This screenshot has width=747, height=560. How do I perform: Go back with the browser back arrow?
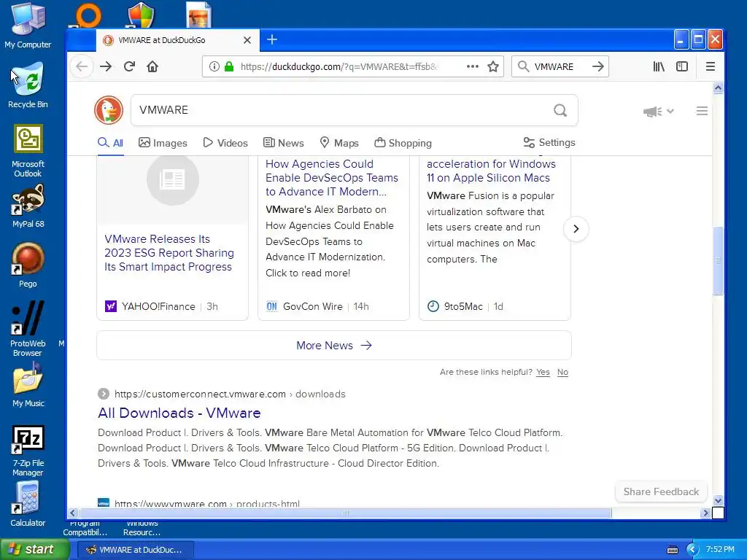pyautogui.click(x=82, y=66)
